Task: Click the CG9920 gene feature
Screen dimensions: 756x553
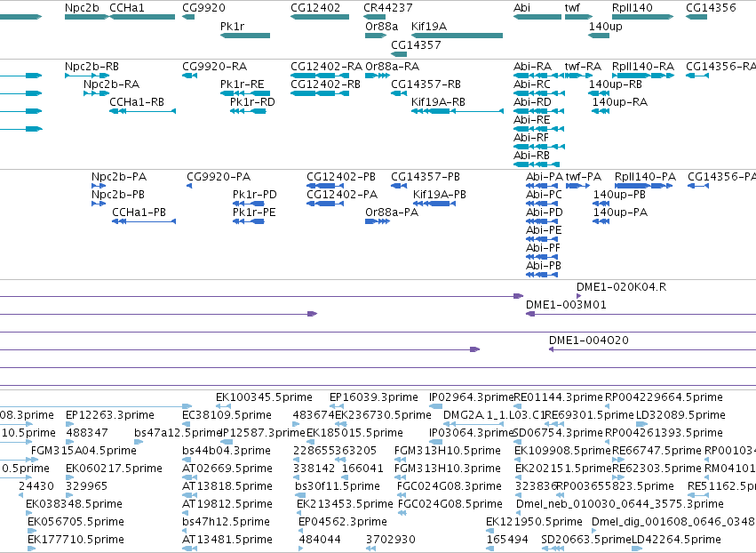Action: click(188, 17)
